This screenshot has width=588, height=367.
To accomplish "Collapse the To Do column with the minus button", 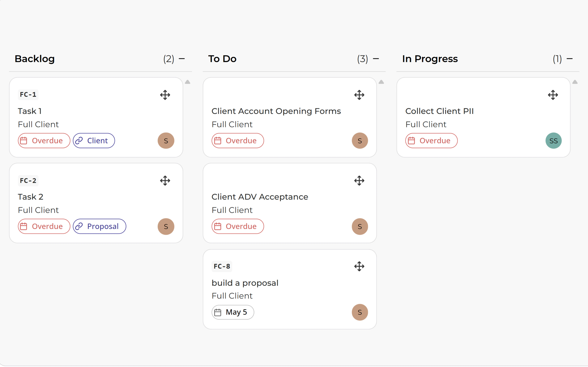I will pyautogui.click(x=376, y=59).
